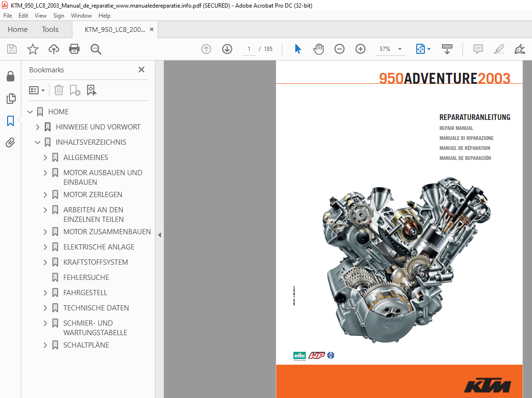The width and height of the screenshot is (532, 398).
Task: Expand SCHALTPLÄNE bookmark
Action: [45, 345]
